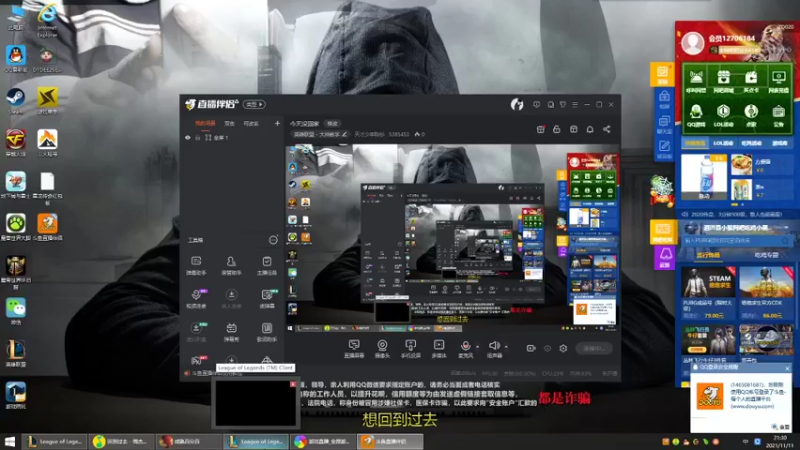Add camera source (摄像头)
The width and height of the screenshot is (800, 450).
click(382, 349)
